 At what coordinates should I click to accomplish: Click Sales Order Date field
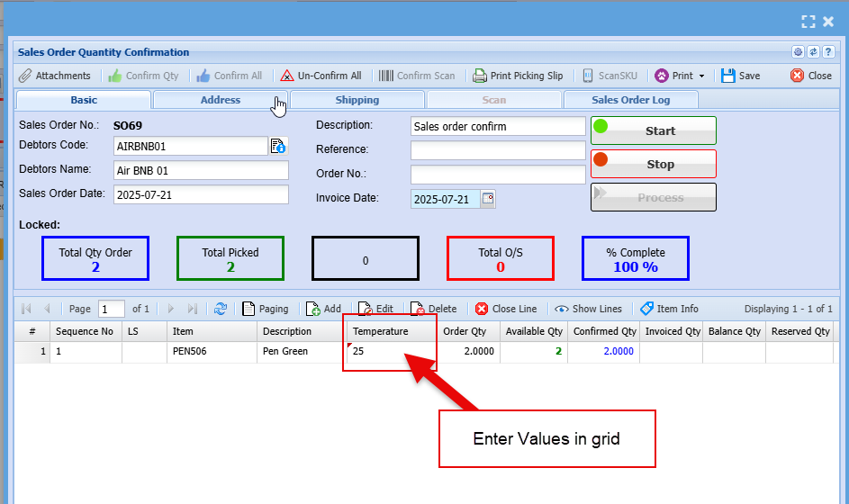pyautogui.click(x=201, y=195)
